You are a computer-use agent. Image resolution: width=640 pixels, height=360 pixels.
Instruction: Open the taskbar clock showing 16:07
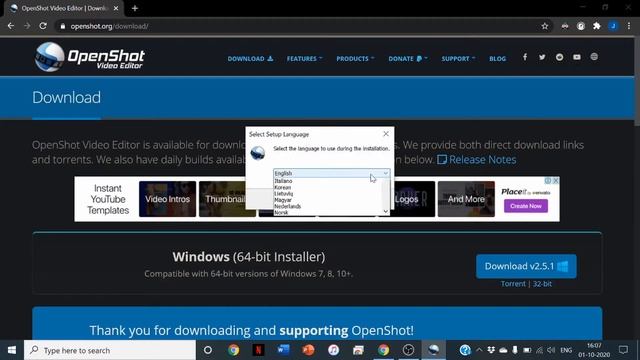[594, 350]
